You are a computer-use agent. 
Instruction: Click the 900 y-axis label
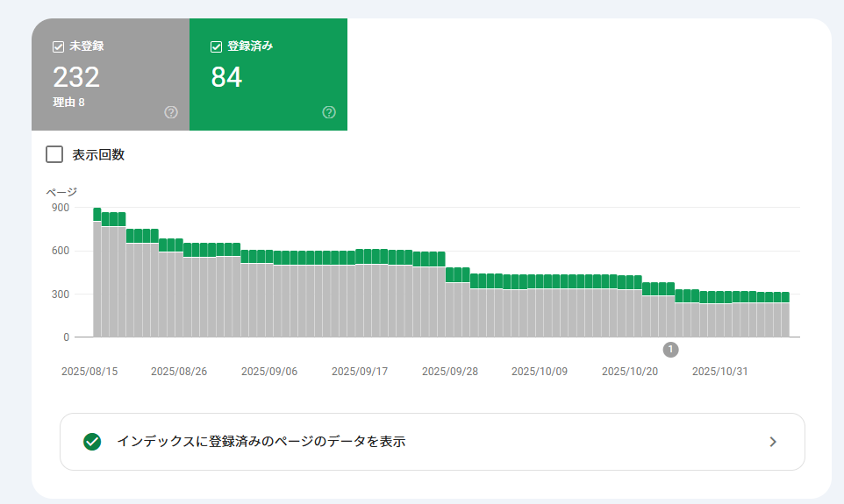pyautogui.click(x=60, y=208)
